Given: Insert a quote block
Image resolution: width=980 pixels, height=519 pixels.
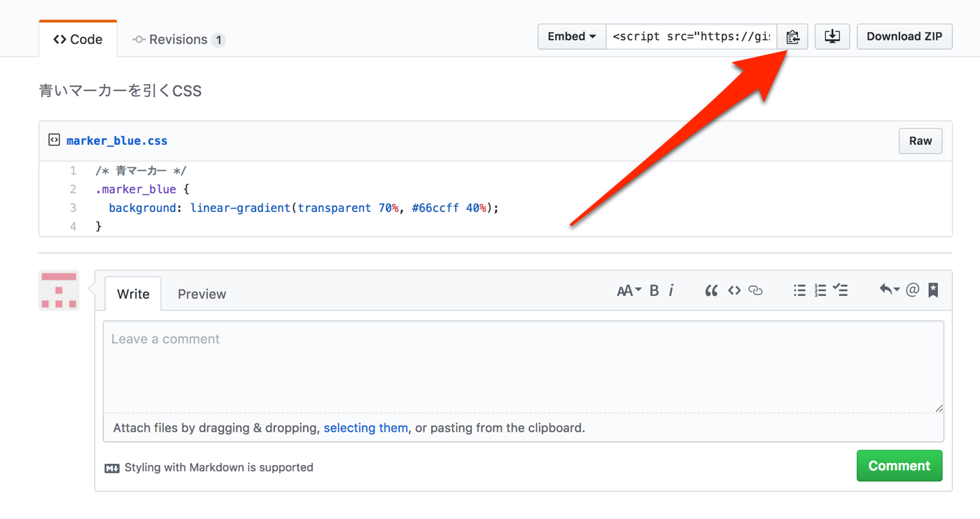Looking at the screenshot, I should (x=711, y=290).
